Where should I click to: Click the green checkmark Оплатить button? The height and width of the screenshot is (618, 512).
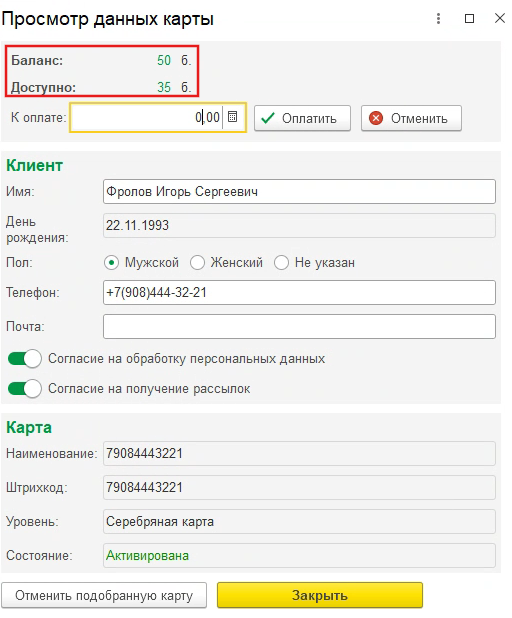click(x=302, y=118)
